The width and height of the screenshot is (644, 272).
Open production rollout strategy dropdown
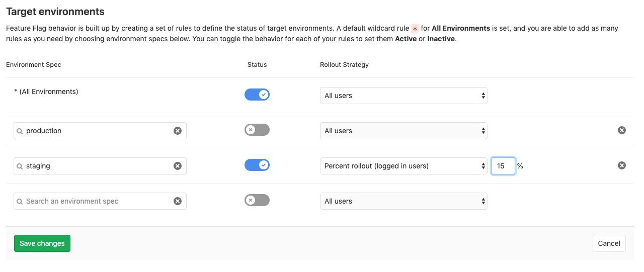click(404, 131)
